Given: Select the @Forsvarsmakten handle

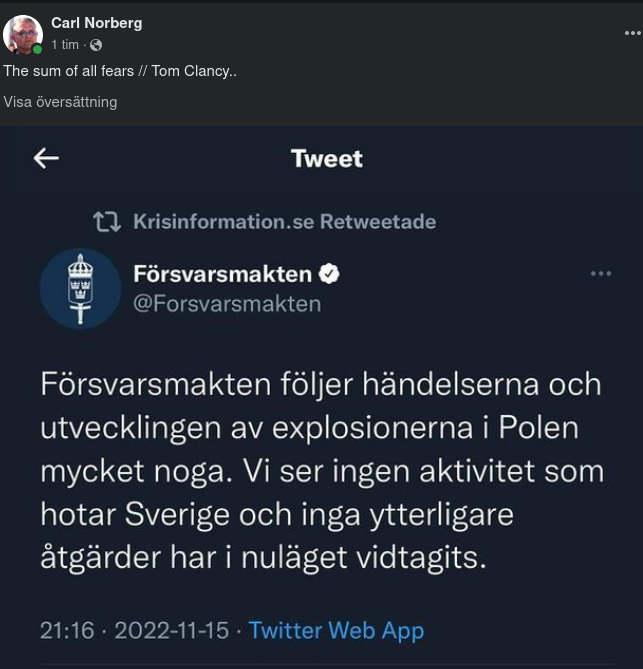Looking at the screenshot, I should [x=227, y=303].
